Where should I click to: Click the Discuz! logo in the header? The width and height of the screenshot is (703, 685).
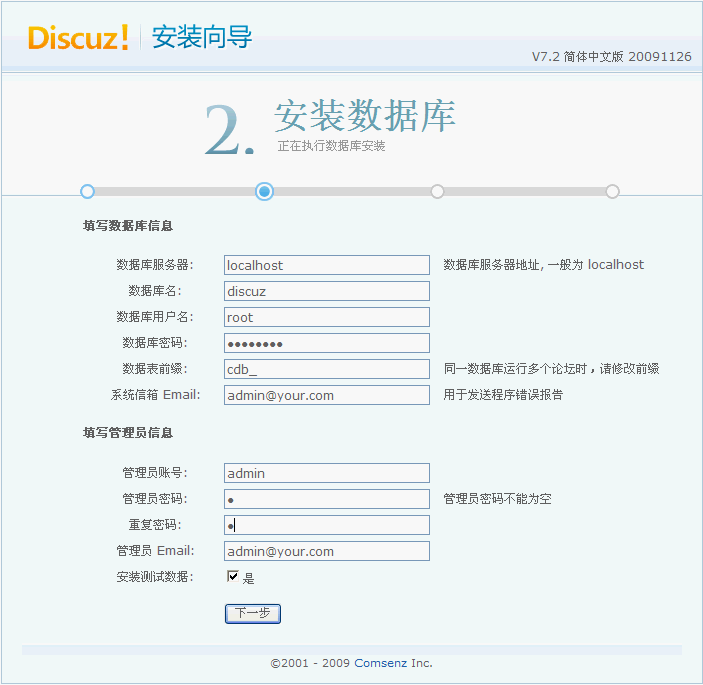point(78,37)
